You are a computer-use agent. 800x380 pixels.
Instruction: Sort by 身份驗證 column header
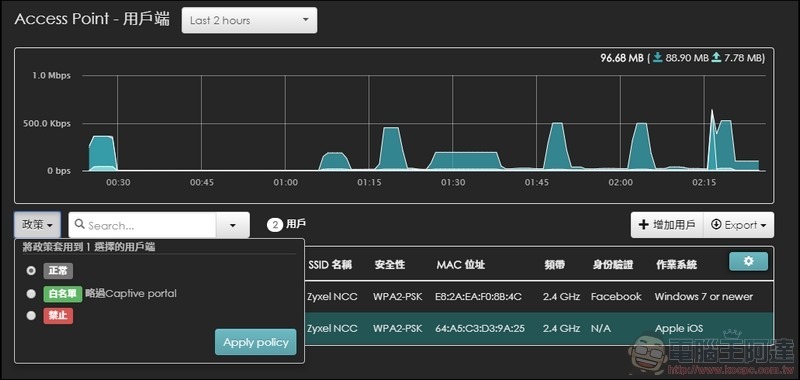click(x=612, y=265)
